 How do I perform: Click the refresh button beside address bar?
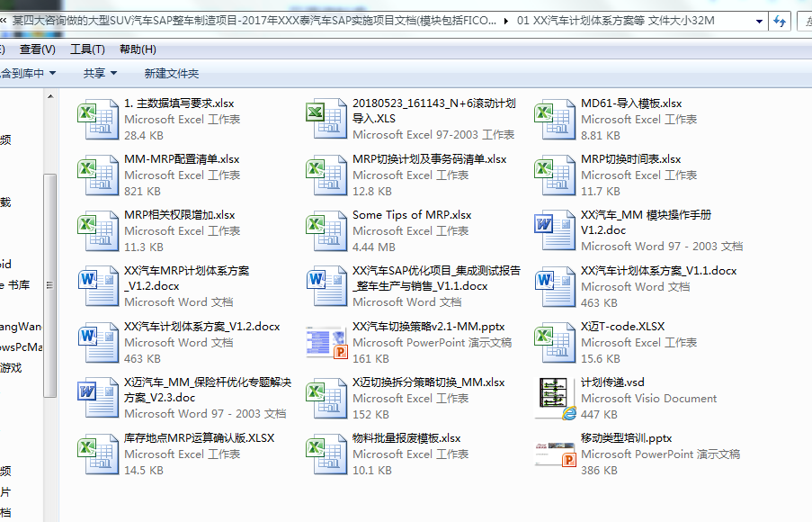coord(780,20)
